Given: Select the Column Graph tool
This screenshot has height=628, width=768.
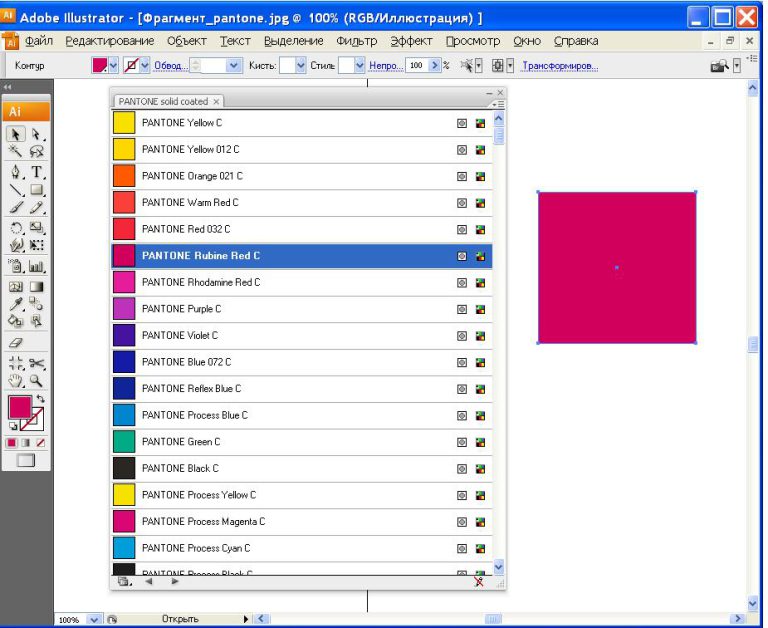Looking at the screenshot, I should point(36,266).
